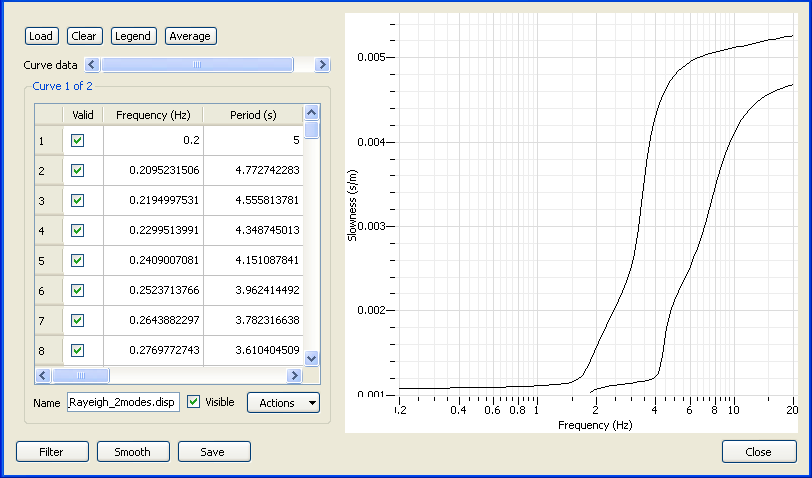Click left arrow of Curve data scrollbar
Viewport: 812px width, 478px height.
tap(93, 64)
